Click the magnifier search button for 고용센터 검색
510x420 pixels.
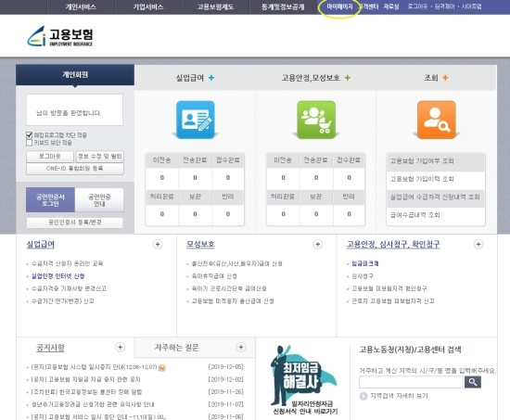[473, 382]
